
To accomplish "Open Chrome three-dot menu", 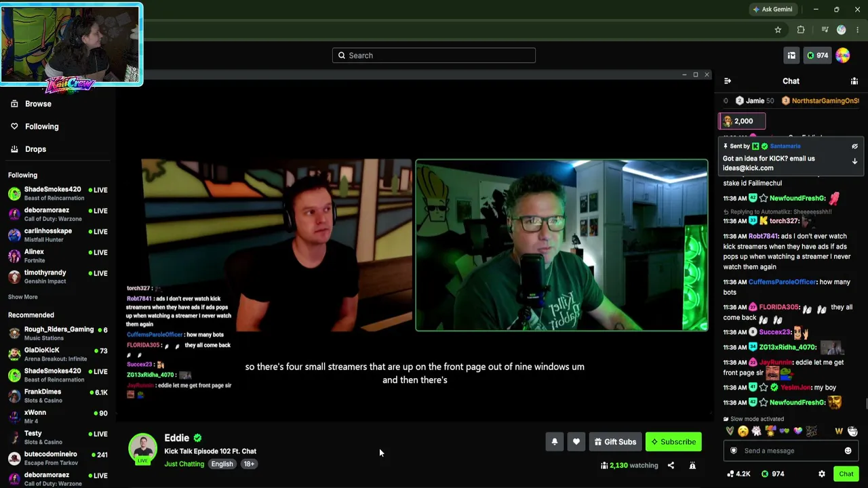I will point(857,30).
